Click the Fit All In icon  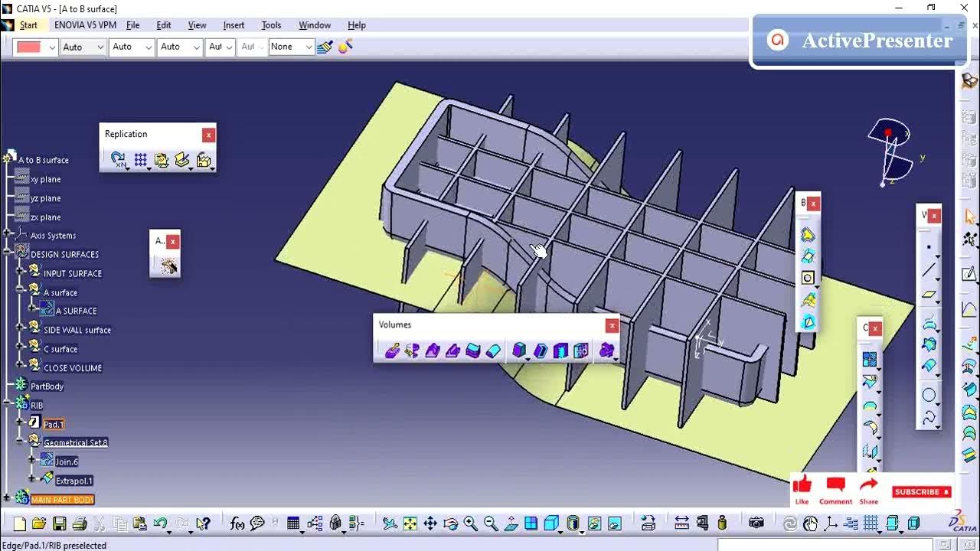pos(410,523)
